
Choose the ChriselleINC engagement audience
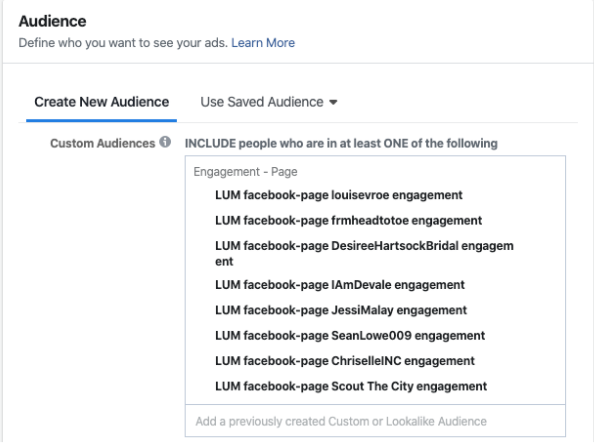point(345,361)
